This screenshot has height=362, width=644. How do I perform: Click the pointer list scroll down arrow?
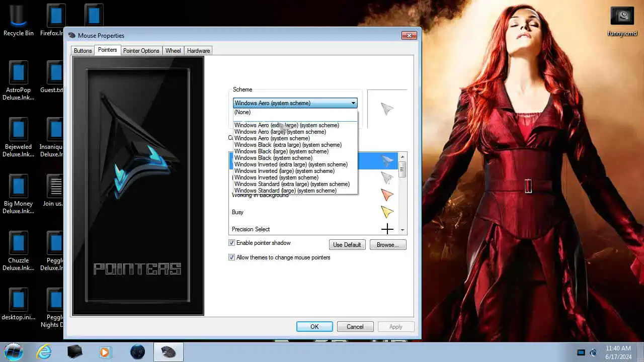[402, 230]
